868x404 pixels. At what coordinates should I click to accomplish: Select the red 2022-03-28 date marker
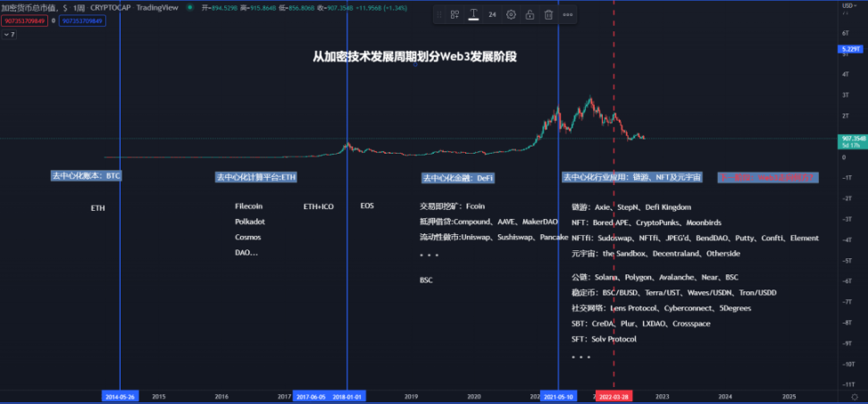tap(614, 395)
